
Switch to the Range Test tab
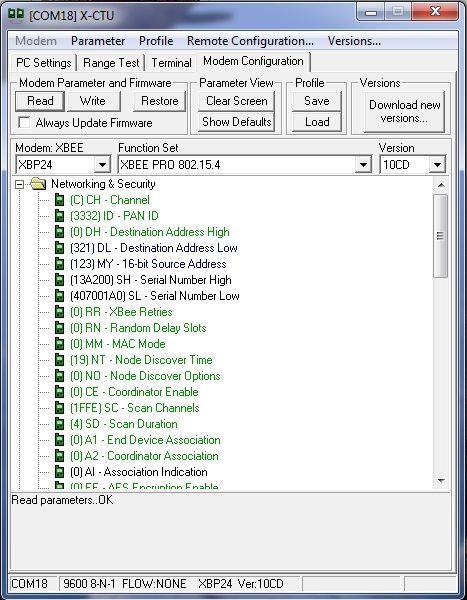tap(111, 63)
